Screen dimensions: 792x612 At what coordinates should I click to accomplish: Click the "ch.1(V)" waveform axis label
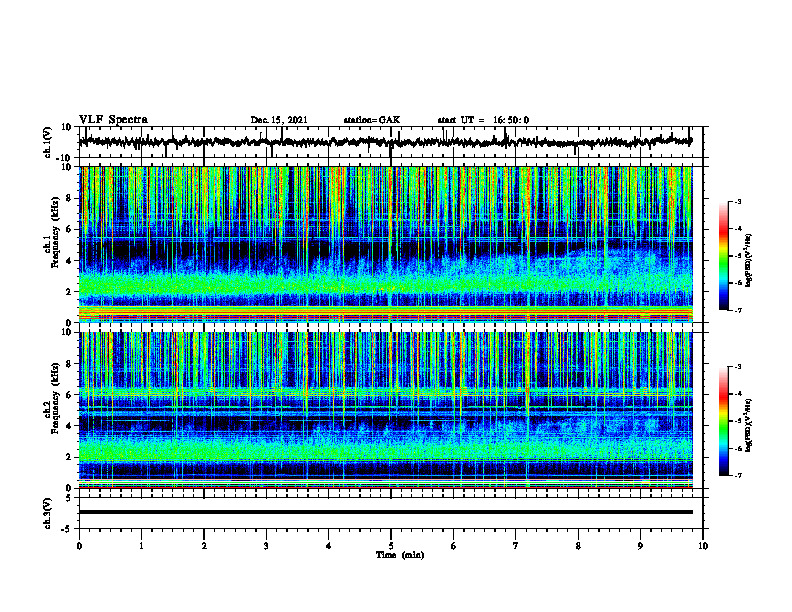coord(48,142)
